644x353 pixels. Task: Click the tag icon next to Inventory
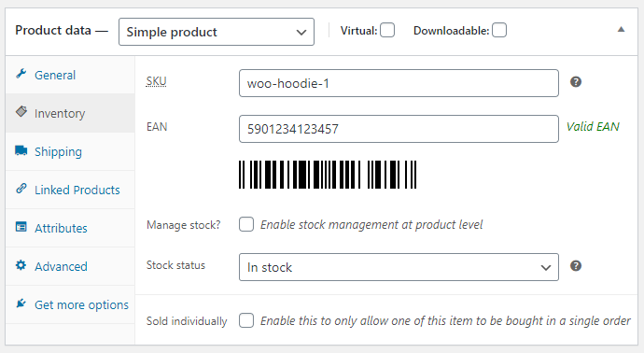(x=21, y=111)
